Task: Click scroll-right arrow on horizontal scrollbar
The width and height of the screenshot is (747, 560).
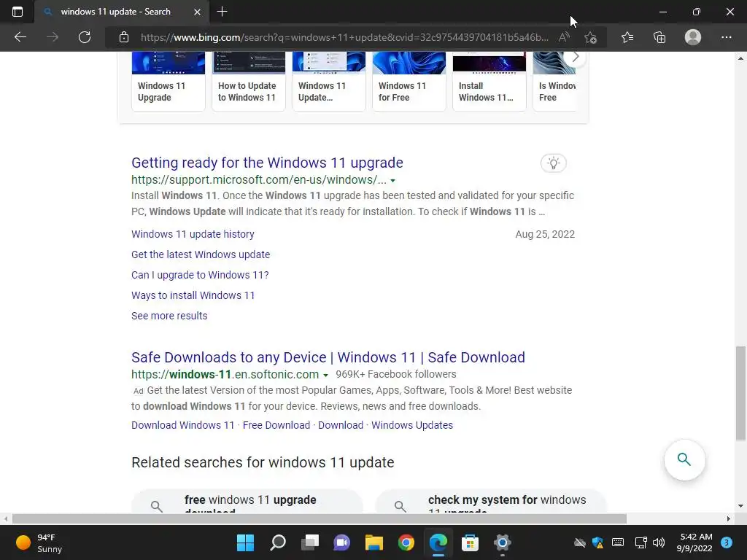Action: (x=729, y=518)
